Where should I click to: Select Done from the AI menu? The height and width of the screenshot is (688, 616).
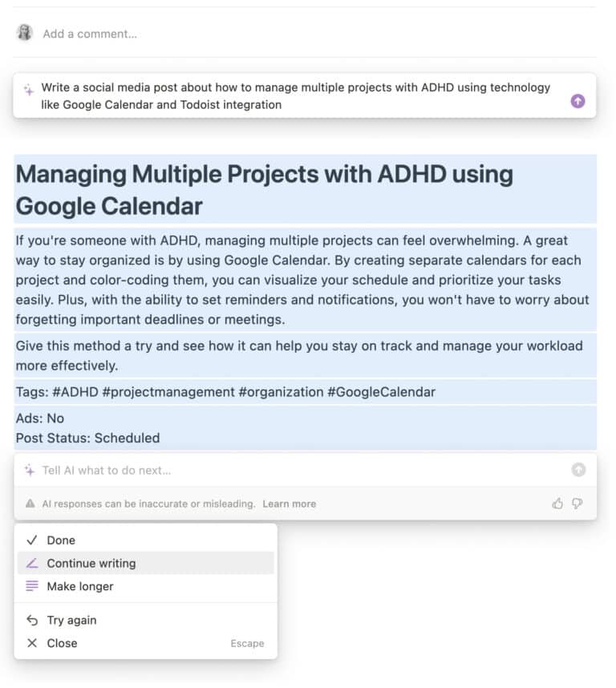61,540
